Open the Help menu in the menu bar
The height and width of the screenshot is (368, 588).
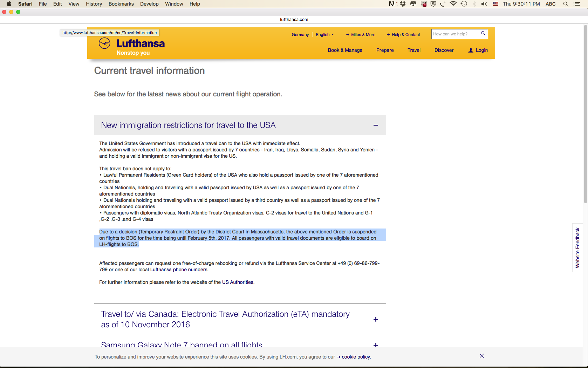pyautogui.click(x=195, y=4)
